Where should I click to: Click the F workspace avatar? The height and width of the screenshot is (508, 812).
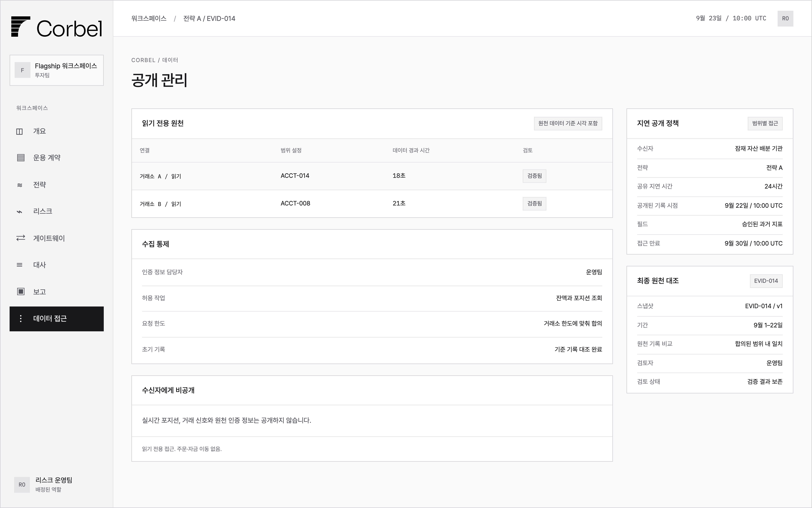23,70
